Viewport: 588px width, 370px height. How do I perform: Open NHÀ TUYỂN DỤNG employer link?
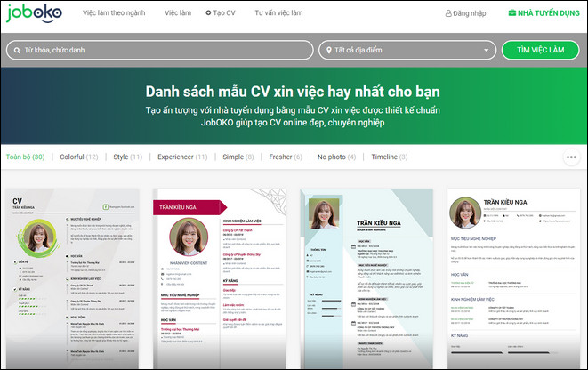point(548,13)
